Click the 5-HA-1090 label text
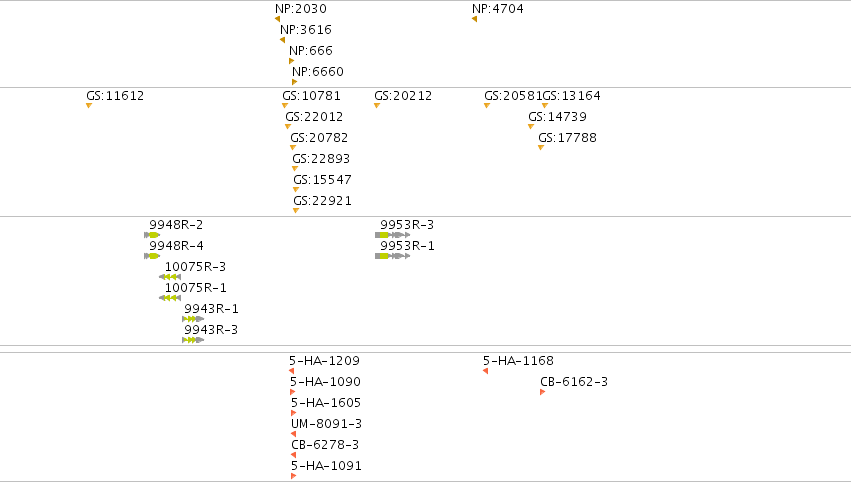851x482 pixels. click(325, 382)
